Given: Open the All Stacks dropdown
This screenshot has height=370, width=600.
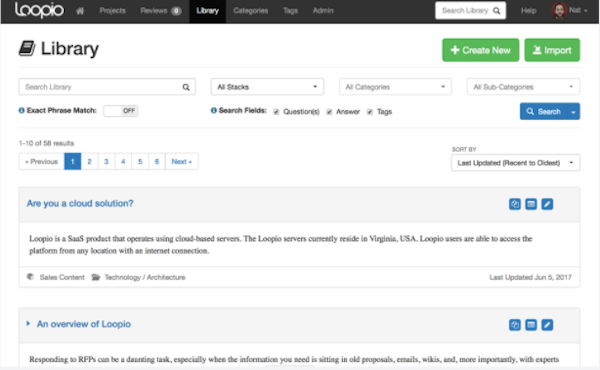Looking at the screenshot, I should [267, 87].
